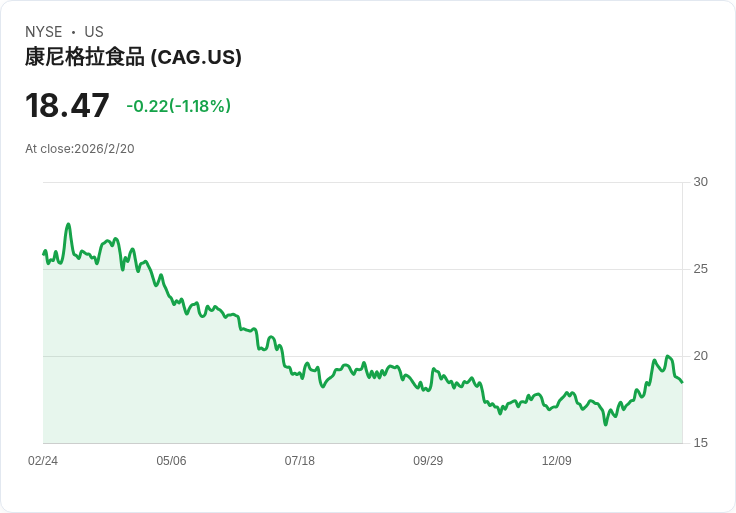
Task: Click the 25 value on the price axis
Action: (700, 269)
